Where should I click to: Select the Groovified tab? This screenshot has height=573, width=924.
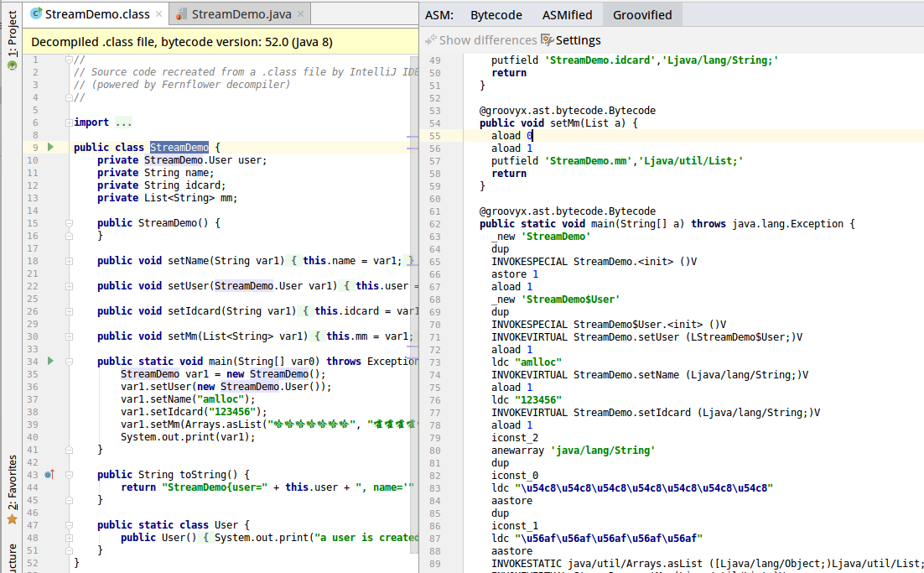click(x=641, y=15)
